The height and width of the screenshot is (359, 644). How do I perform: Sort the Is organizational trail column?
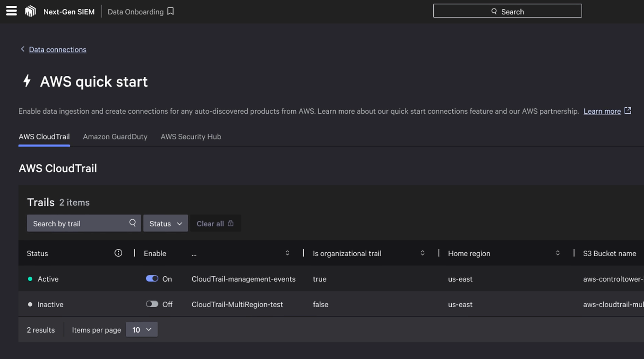pos(422,253)
